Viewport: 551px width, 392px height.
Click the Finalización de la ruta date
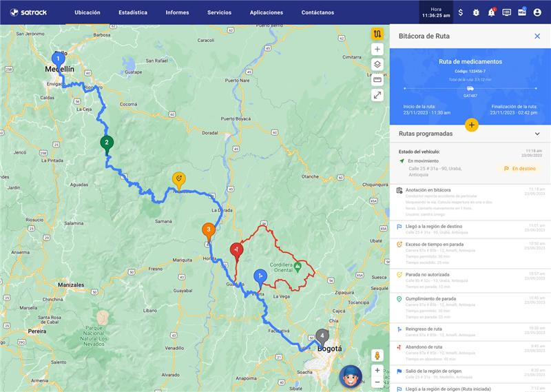click(x=513, y=112)
